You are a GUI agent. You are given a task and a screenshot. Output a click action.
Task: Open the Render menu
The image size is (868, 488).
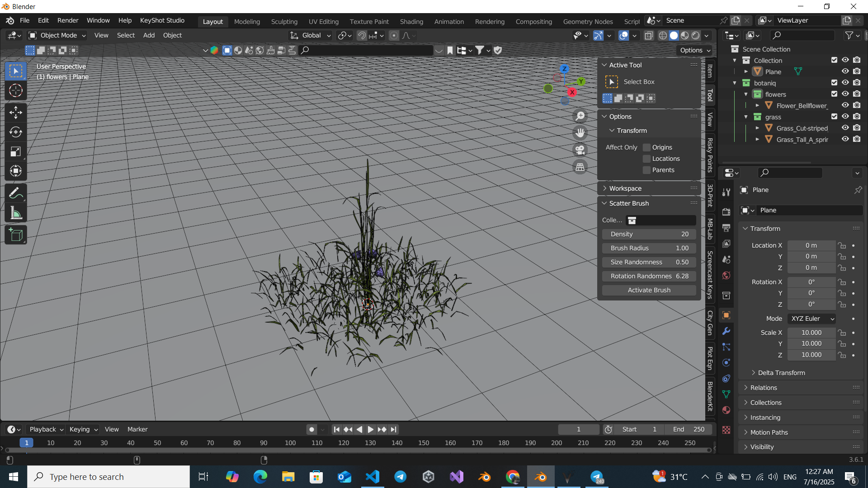point(68,20)
